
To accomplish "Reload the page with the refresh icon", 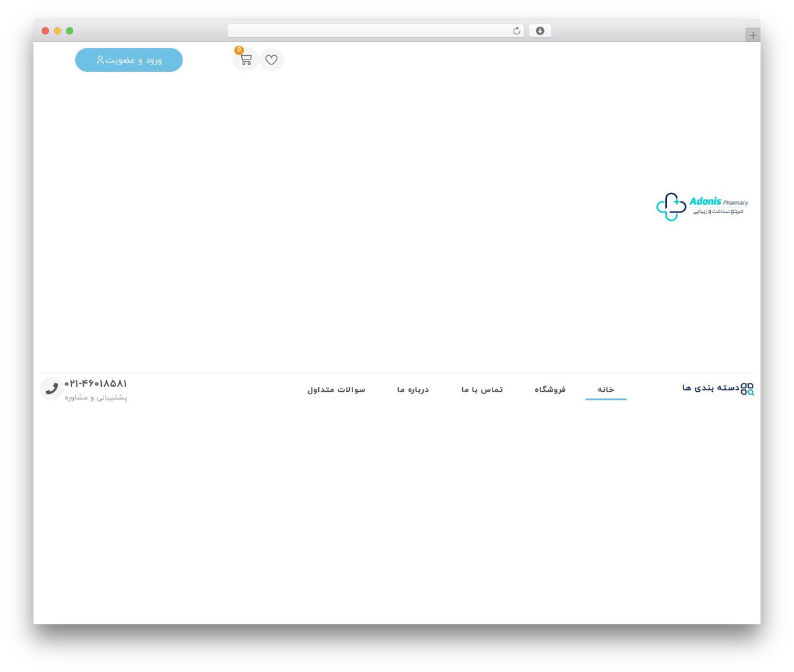I will pyautogui.click(x=516, y=31).
